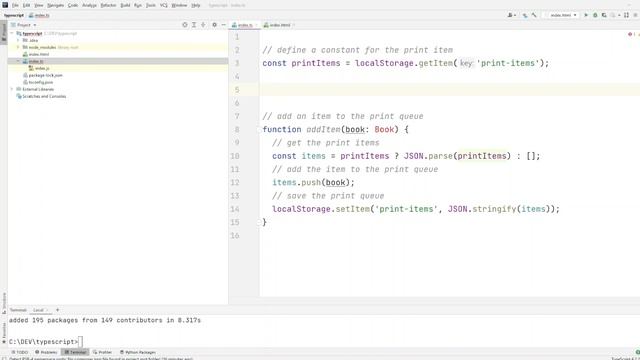Open the Project view dropdown
640x360 pixels.
(x=24, y=25)
